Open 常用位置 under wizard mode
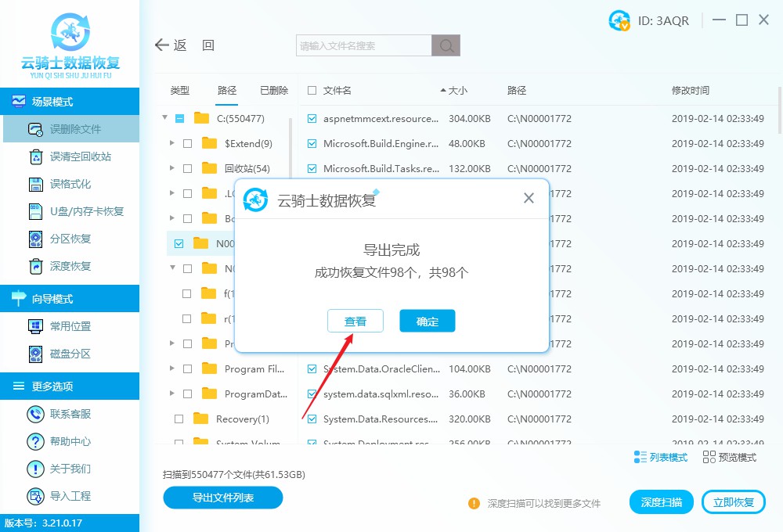The height and width of the screenshot is (532, 783). click(70, 326)
